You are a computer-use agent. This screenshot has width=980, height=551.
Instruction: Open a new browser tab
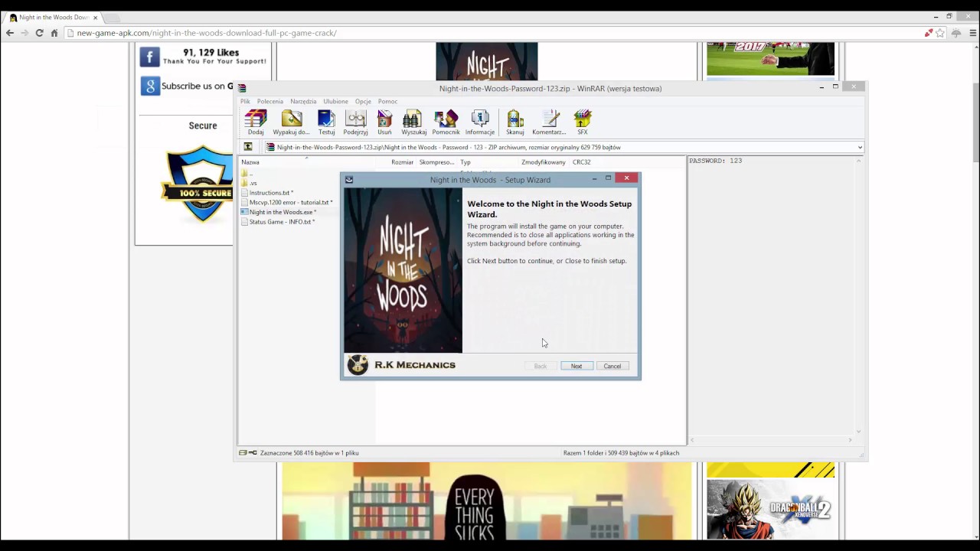coord(110,18)
